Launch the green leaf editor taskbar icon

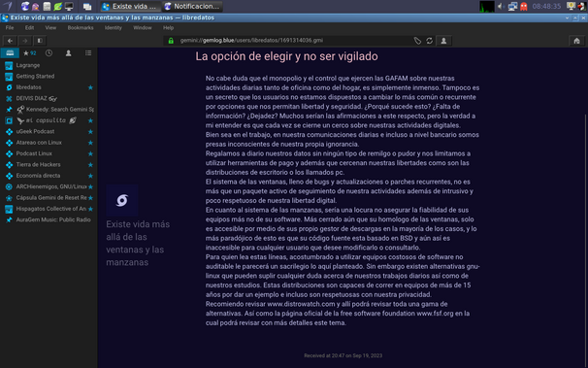[x=58, y=6]
